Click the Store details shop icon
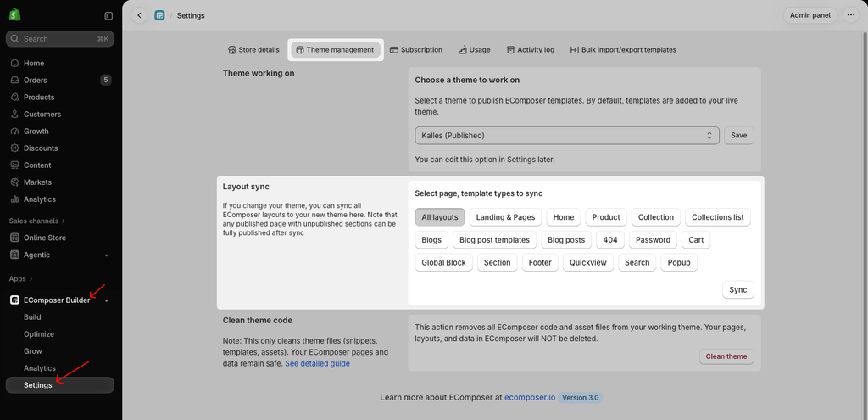868x420 pixels. (x=232, y=50)
